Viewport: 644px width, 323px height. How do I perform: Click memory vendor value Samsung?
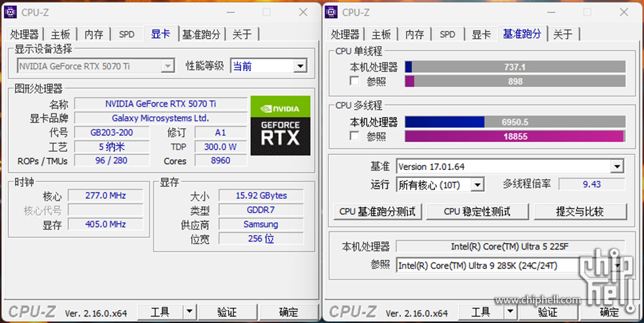click(262, 224)
